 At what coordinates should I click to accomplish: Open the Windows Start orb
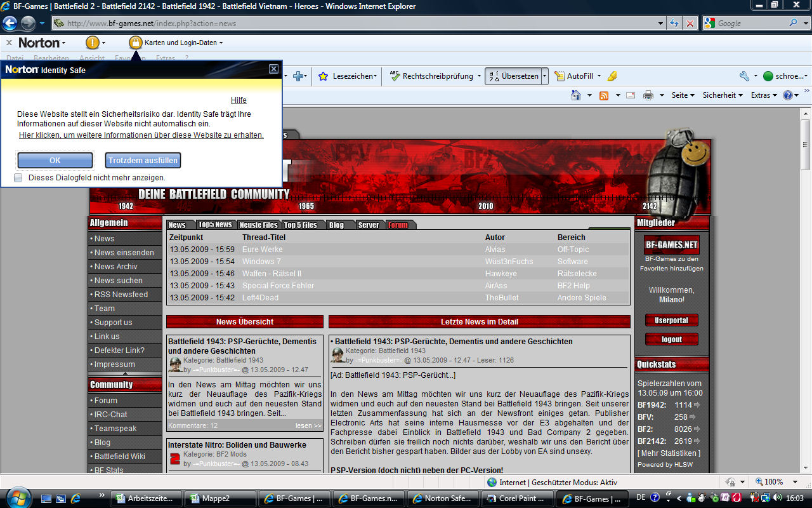click(17, 498)
